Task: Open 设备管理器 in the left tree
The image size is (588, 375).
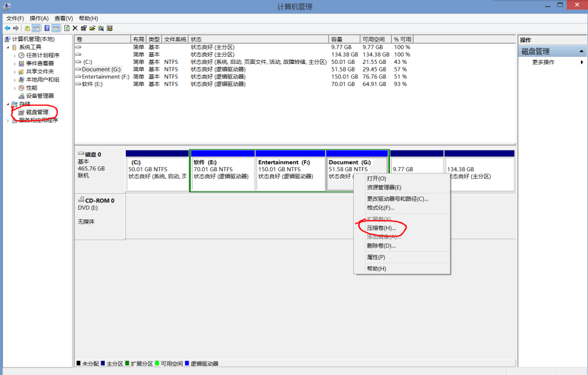Action: tap(39, 96)
